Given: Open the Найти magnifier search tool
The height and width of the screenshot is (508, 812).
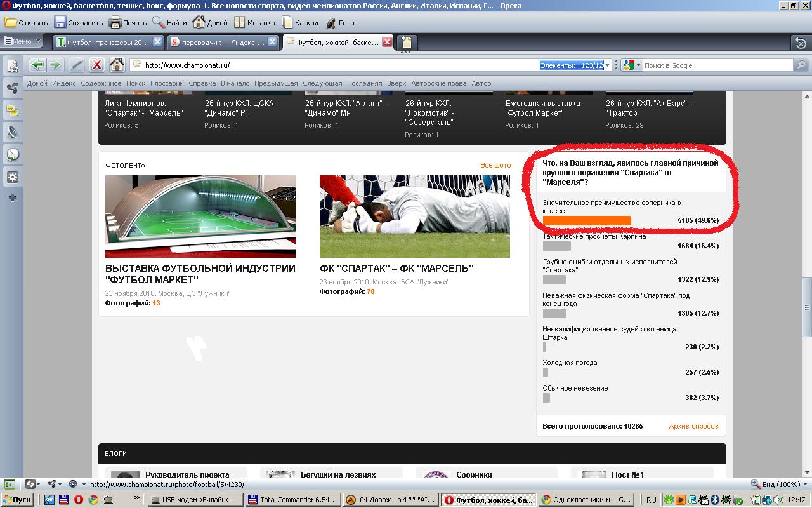Looking at the screenshot, I should pos(159,22).
